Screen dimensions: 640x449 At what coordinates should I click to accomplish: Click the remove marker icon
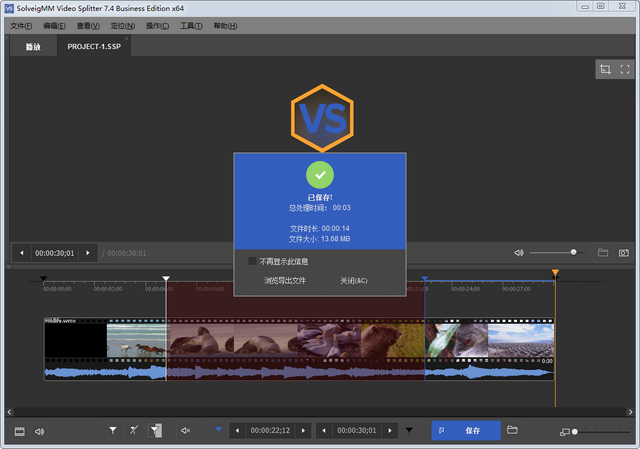(134, 430)
